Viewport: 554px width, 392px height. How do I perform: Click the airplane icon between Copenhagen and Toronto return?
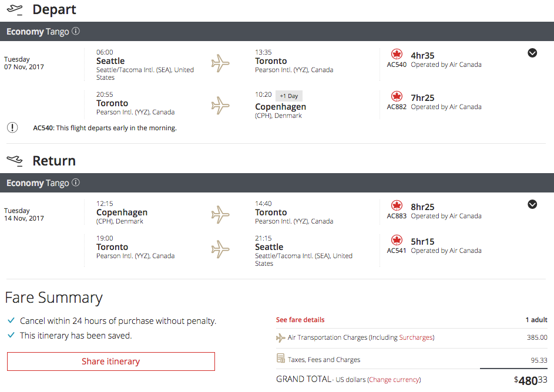220,214
